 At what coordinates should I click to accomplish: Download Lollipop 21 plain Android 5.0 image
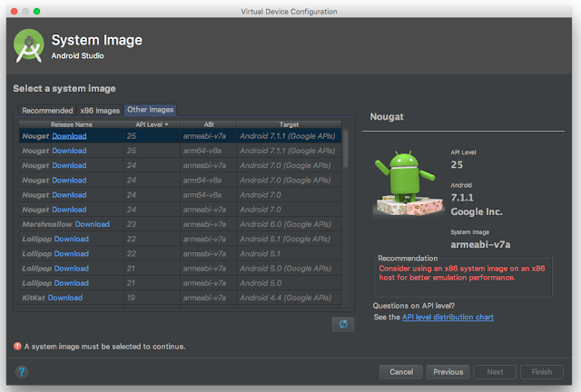tap(72, 283)
